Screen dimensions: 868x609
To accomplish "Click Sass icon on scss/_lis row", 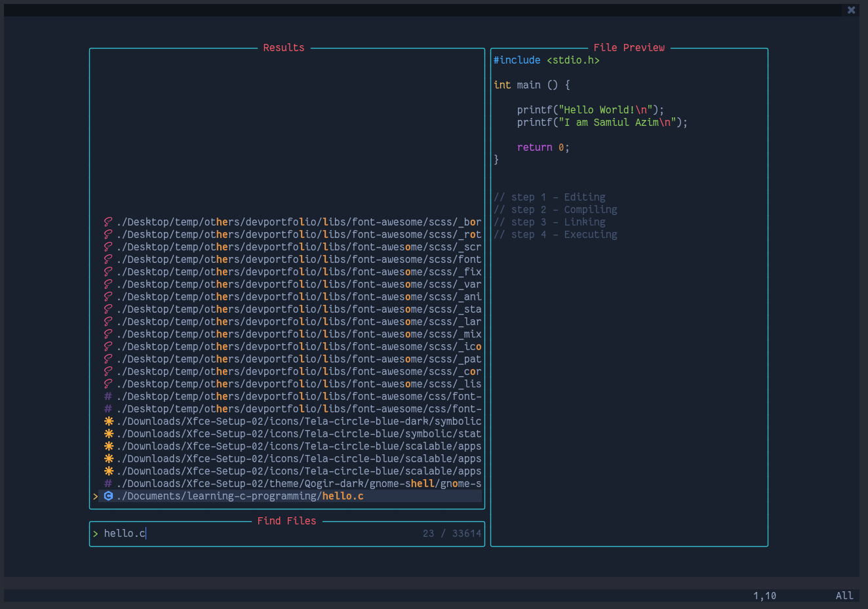I will 108,384.
